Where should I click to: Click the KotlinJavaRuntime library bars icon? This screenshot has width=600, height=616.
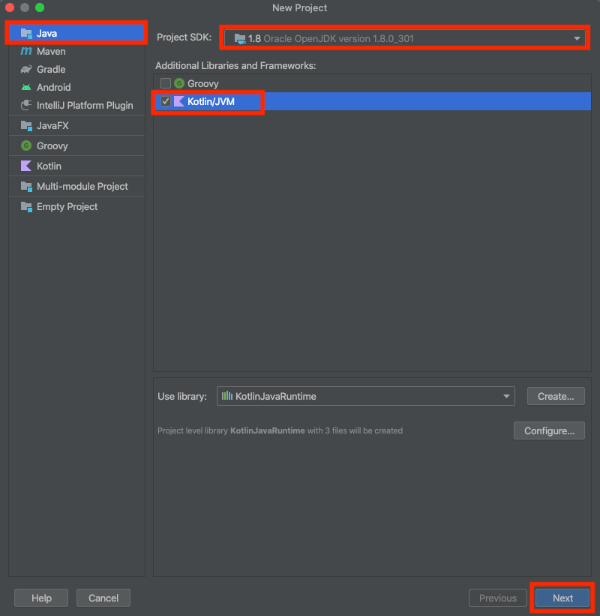(x=227, y=396)
